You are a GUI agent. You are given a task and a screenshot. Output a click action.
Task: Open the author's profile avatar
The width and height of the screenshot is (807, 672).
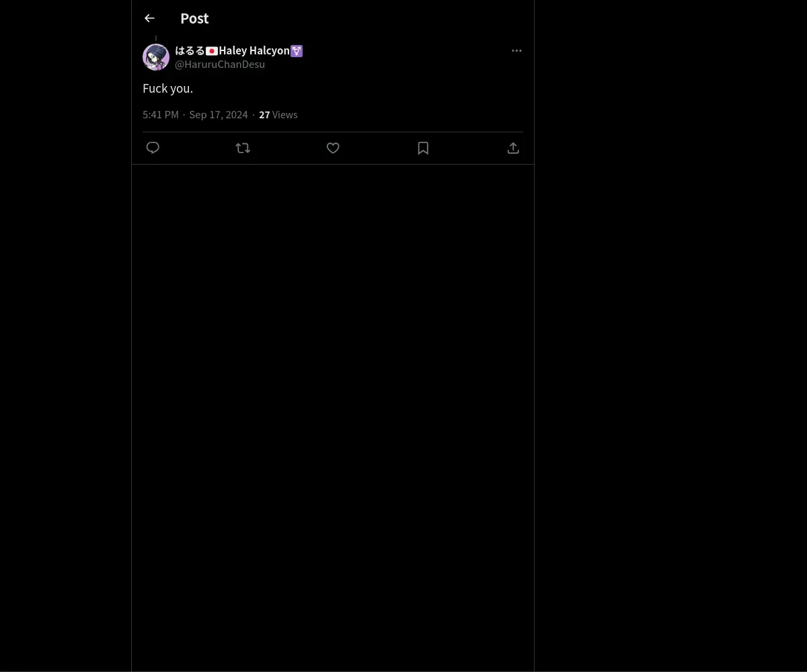156,57
